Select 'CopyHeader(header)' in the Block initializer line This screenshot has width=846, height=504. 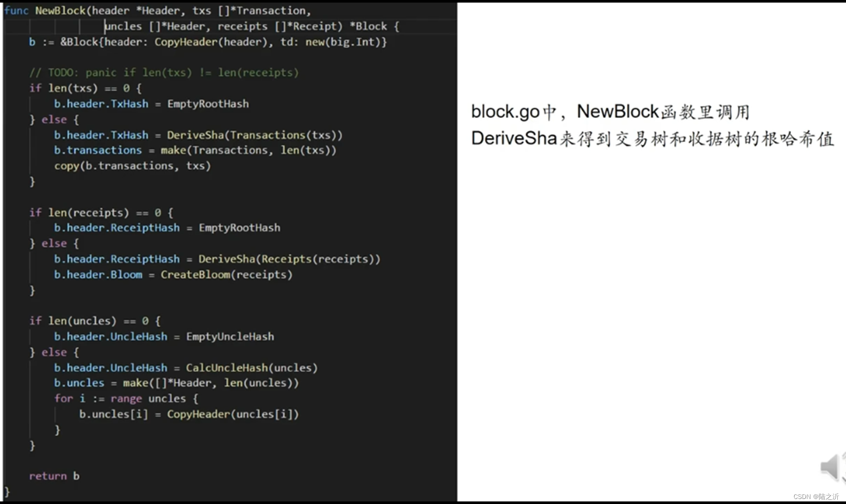[211, 42]
